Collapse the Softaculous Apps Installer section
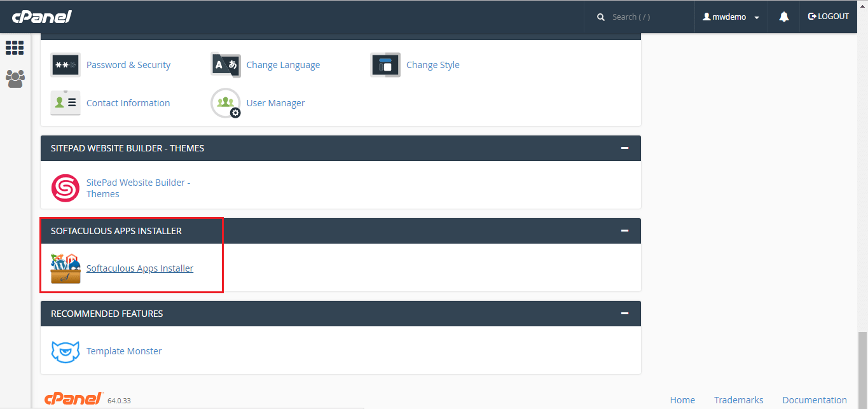The image size is (868, 409). 624,231
